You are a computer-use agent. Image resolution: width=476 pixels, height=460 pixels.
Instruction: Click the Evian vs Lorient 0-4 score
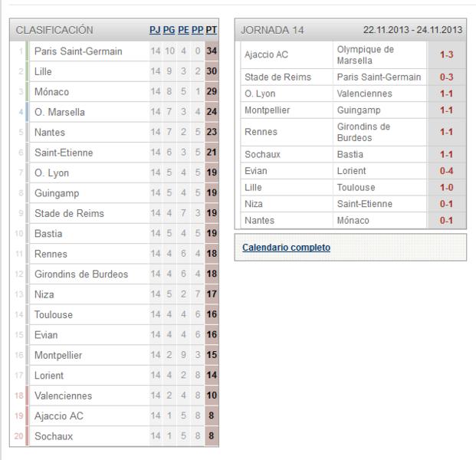tap(447, 171)
